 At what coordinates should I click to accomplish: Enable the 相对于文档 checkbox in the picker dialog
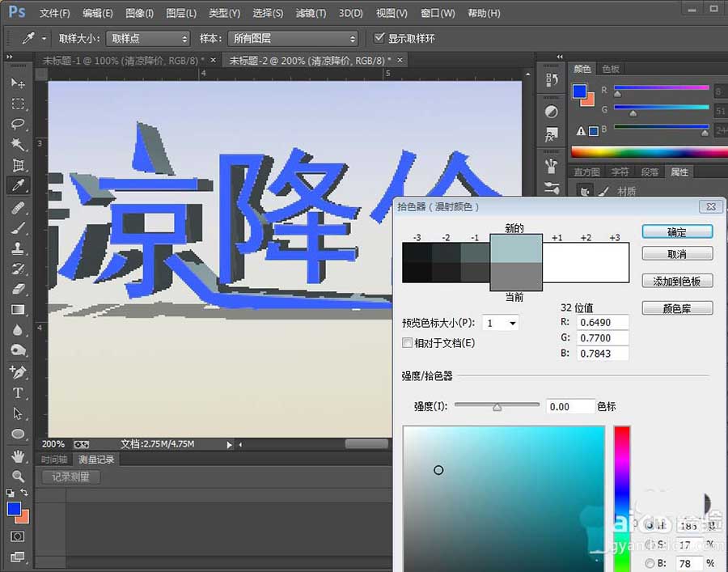(408, 342)
